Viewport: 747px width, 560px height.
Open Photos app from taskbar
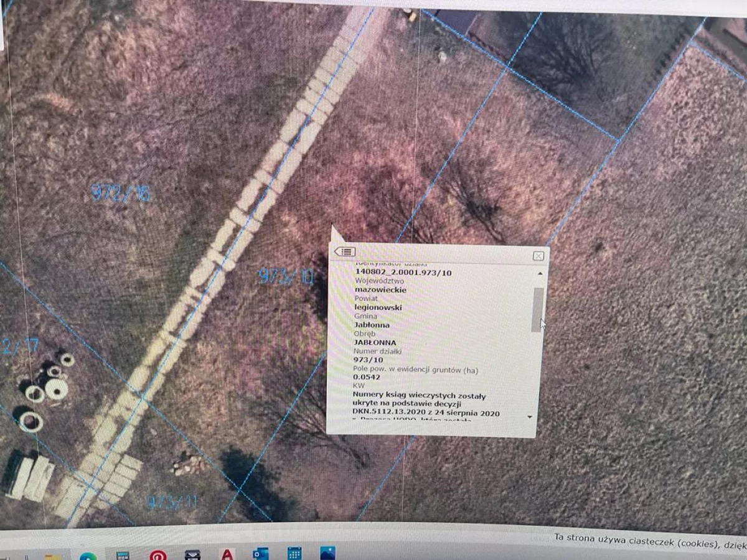[x=327, y=553]
